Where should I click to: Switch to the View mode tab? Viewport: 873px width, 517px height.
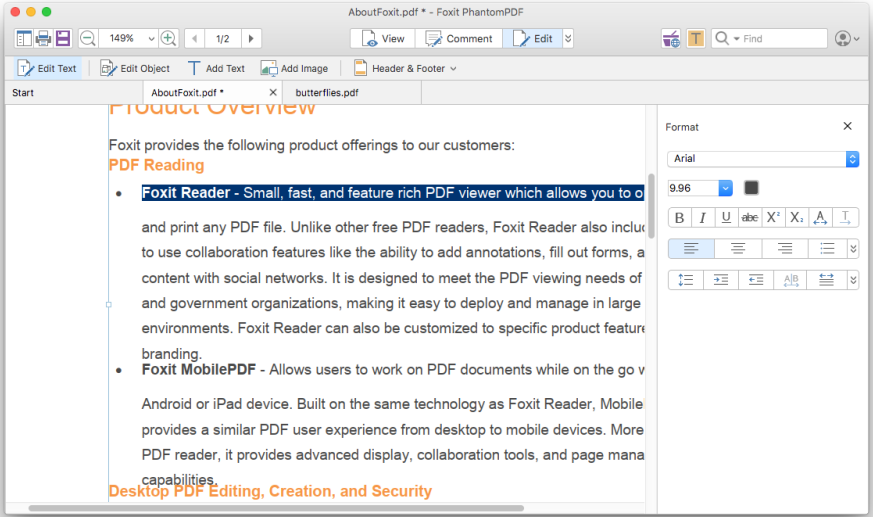[383, 38]
